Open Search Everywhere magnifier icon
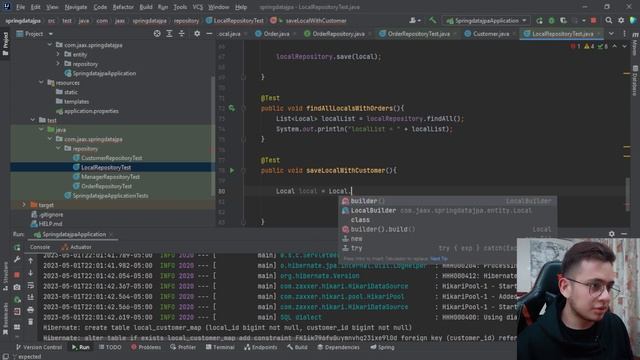Screen dimensions: 640x360 point(609,20)
